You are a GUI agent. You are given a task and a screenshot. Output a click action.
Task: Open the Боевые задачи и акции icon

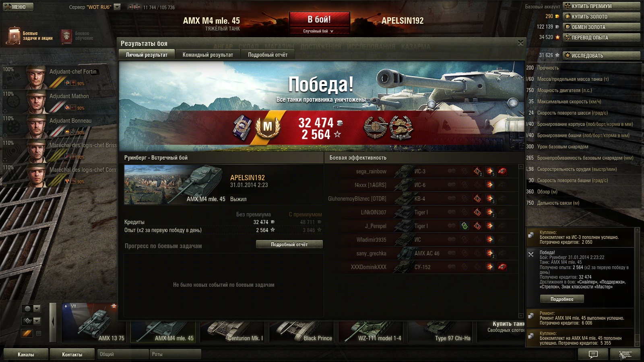[x=14, y=36]
